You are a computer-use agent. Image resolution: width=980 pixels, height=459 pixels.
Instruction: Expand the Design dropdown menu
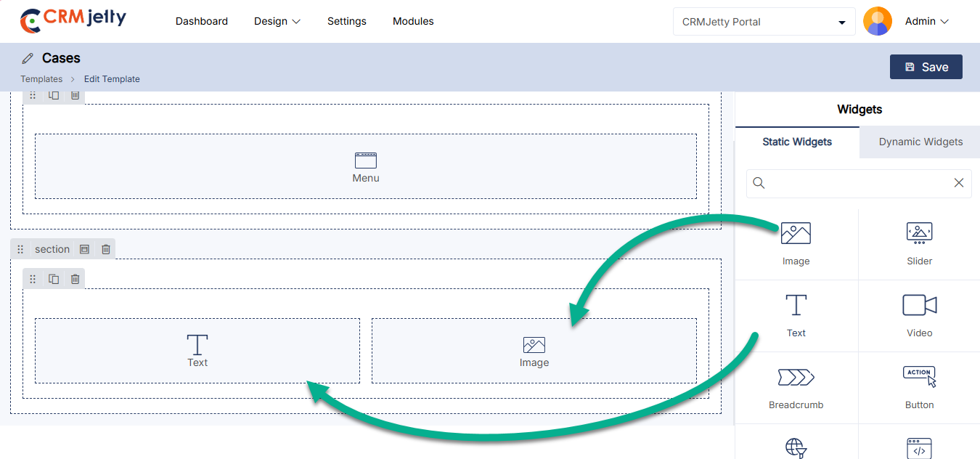coord(277,21)
